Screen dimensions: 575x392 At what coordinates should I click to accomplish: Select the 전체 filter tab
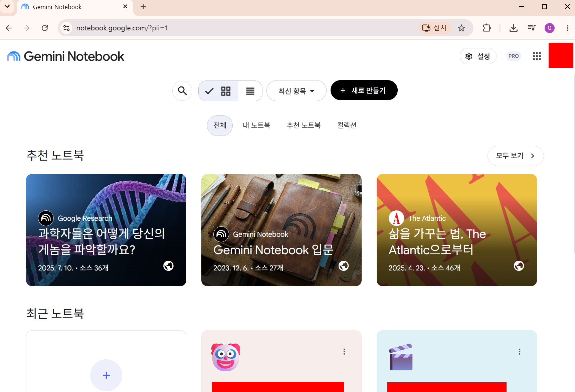point(220,125)
